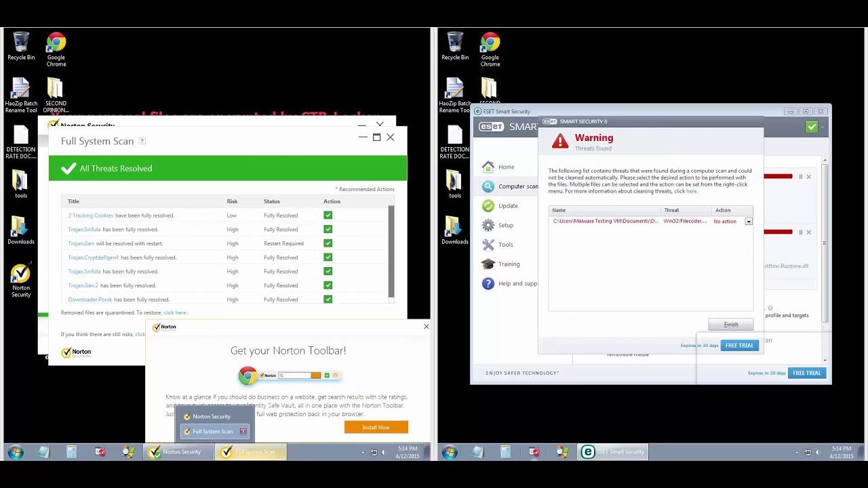Open Help and support in ESET sidebar
868x488 pixels.
pyautogui.click(x=510, y=283)
